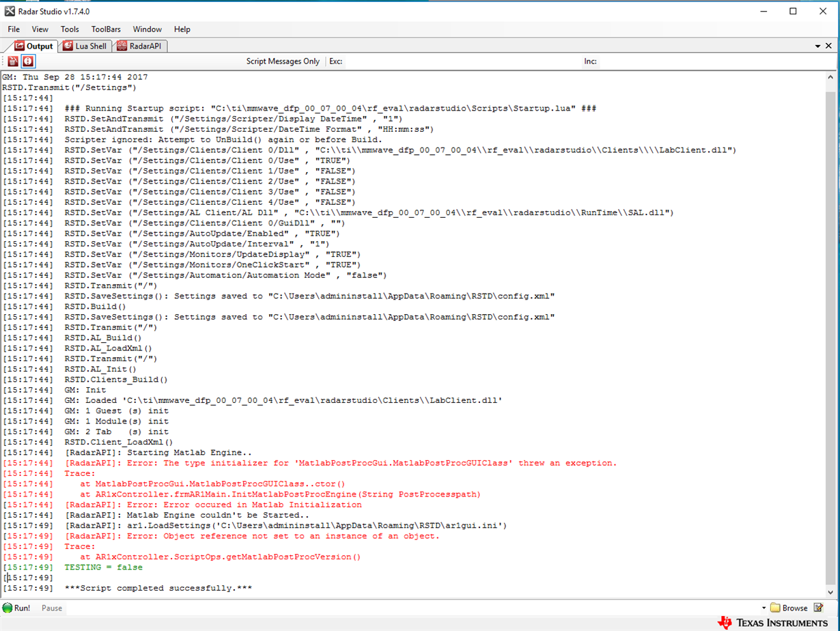Open the Help menu
Image resolution: width=840 pixels, height=631 pixels.
182,29
